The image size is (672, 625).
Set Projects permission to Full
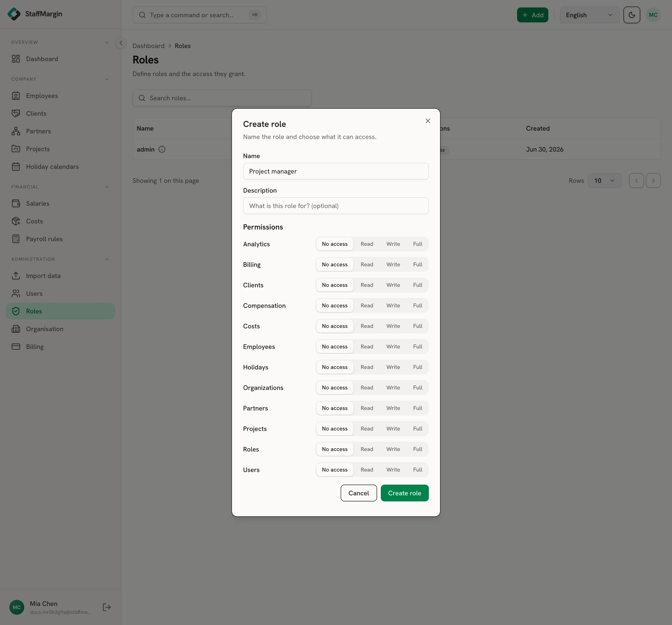417,429
